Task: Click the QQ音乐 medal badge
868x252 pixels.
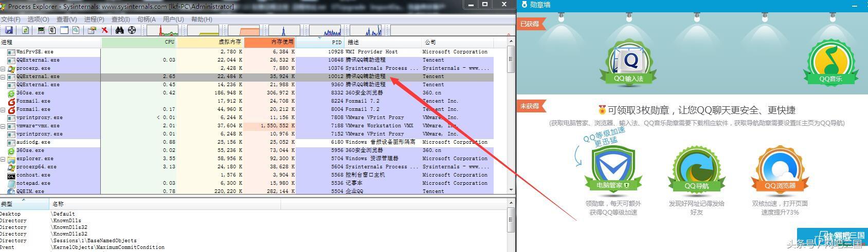Action: pos(830,64)
